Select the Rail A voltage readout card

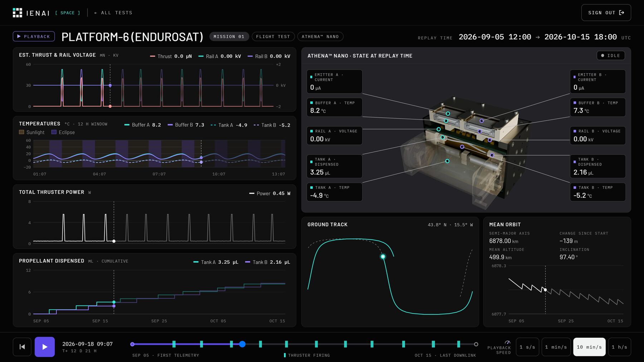(334, 135)
